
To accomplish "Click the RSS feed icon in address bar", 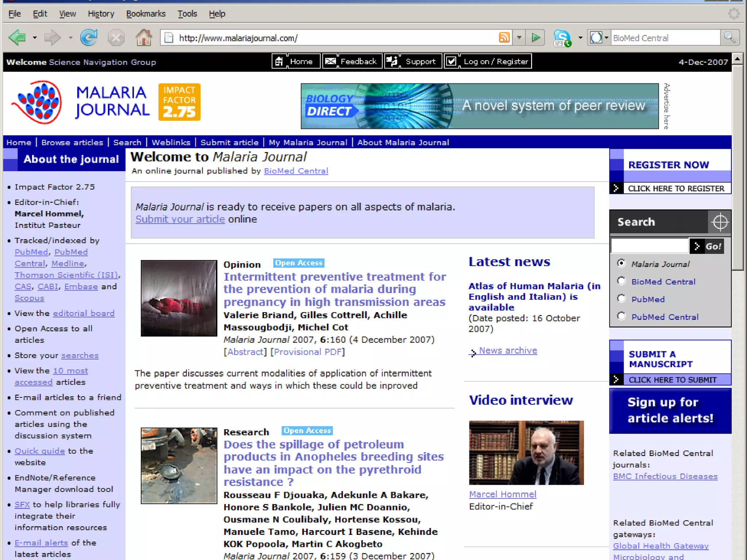I will pos(504,38).
